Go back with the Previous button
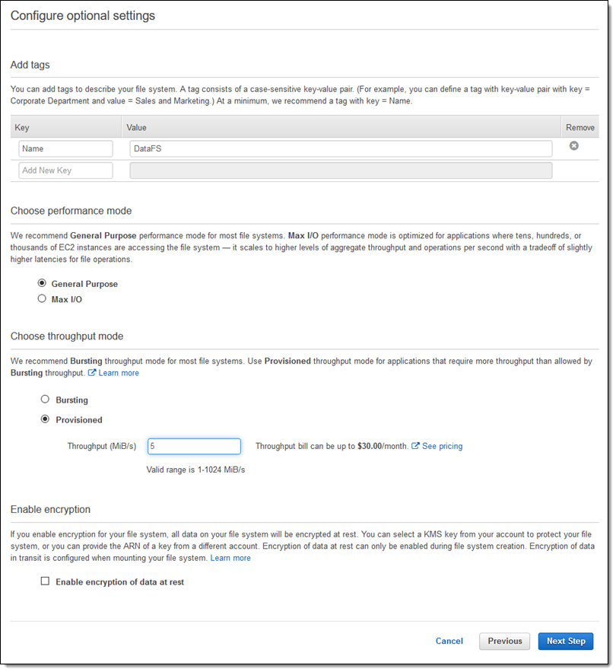Image resolution: width=616 pixels, height=672 pixels. pos(505,642)
